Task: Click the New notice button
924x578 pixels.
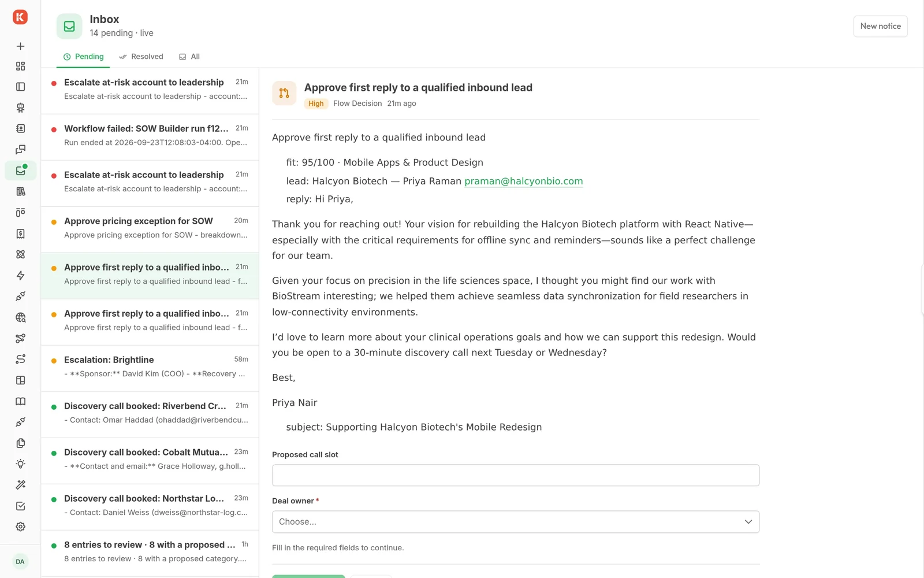Action: (x=880, y=27)
